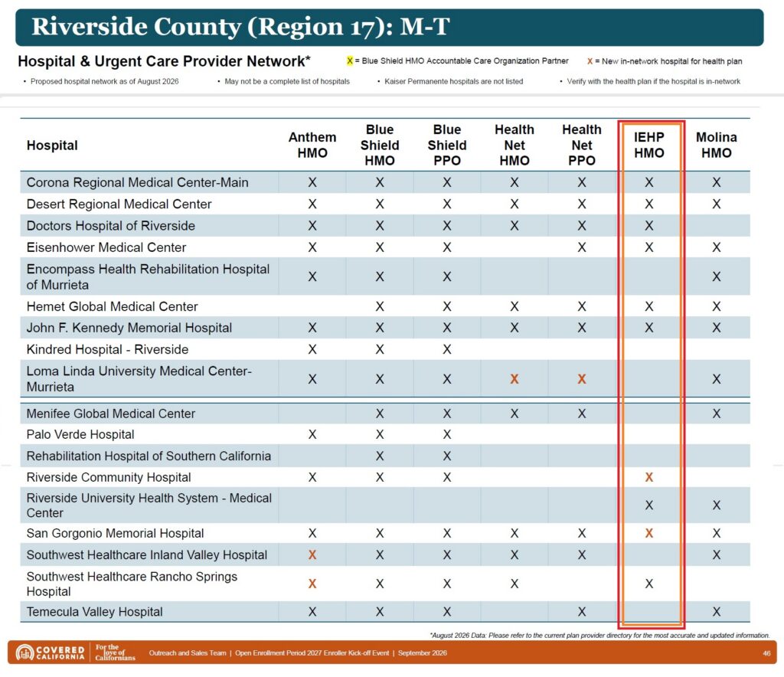784x677 pixels.
Task: Click orange X for Riverside Community Hospital IEHP
Action: [649, 478]
